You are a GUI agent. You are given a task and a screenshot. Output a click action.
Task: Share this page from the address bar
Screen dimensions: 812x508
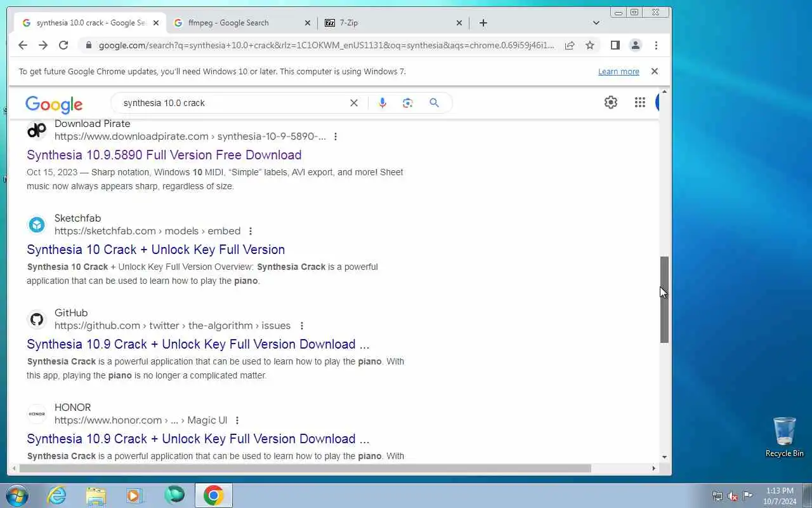point(570,45)
